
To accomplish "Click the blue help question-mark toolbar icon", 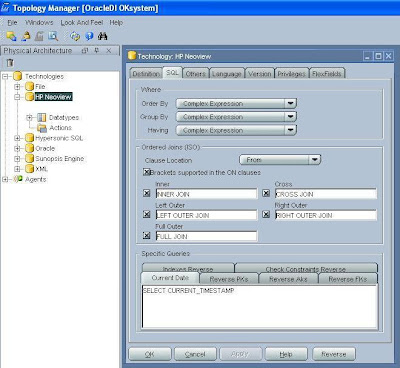I will pyautogui.click(x=89, y=36).
